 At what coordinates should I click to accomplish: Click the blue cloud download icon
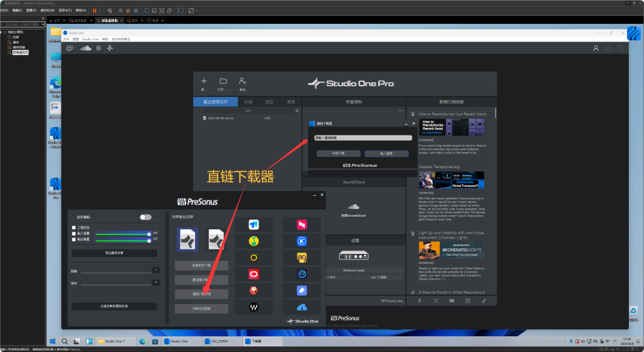302,307
